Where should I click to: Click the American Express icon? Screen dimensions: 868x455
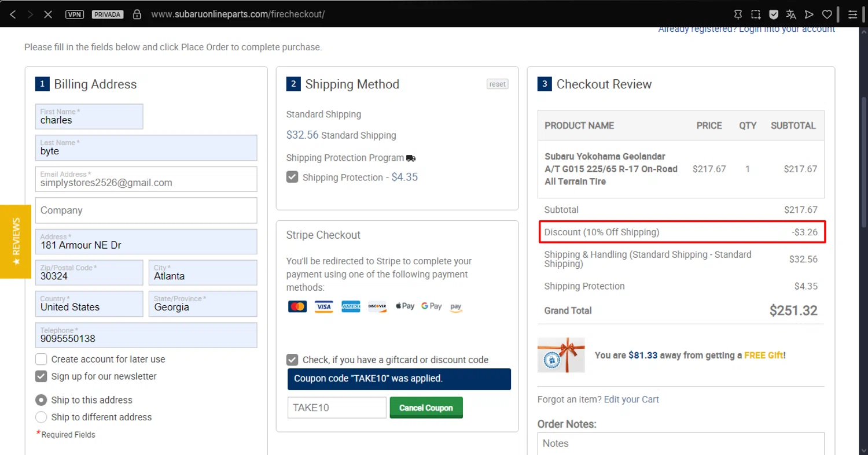point(351,306)
